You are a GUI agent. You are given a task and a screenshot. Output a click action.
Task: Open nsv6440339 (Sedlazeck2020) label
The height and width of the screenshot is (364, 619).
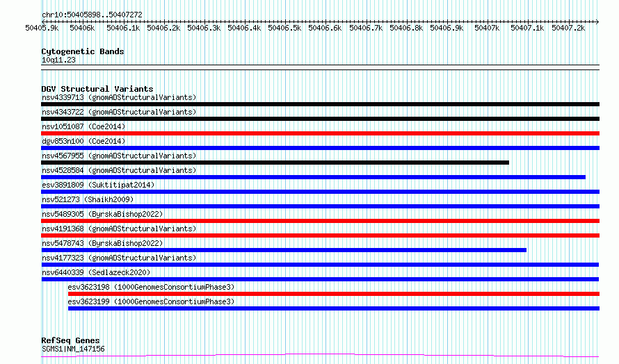[96, 272]
